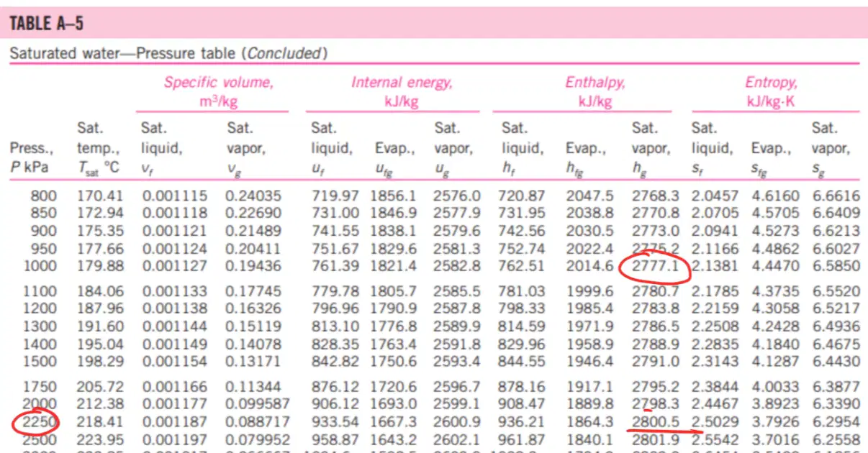Screen dimensions: 868x453
Task: Click the underlined enthalpy value 2800.5
Action: (656, 422)
